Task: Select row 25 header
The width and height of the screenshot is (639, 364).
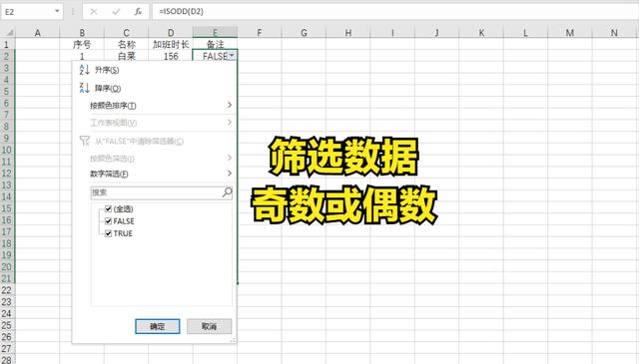Action: coord(7,325)
